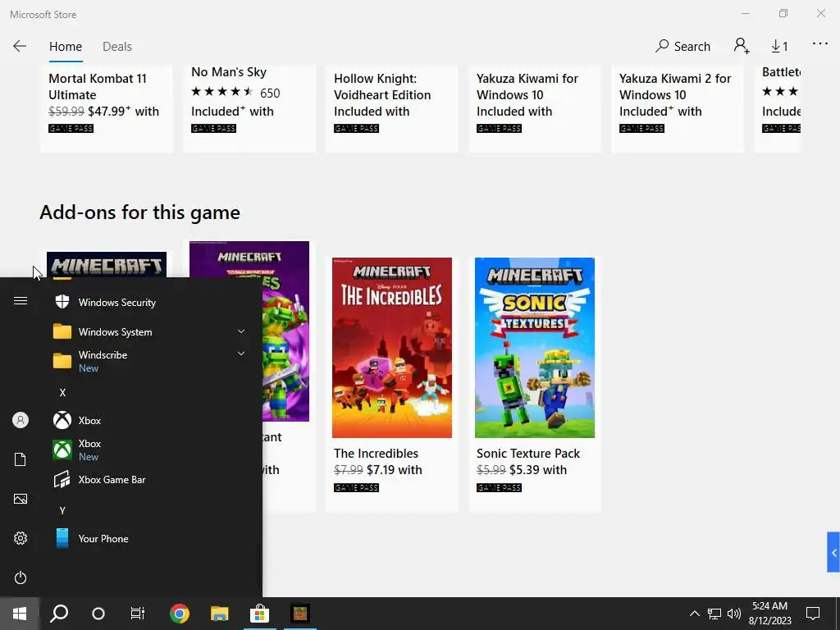840x630 pixels.
Task: Open the clock showing 5:24 AM
Action: point(769,614)
